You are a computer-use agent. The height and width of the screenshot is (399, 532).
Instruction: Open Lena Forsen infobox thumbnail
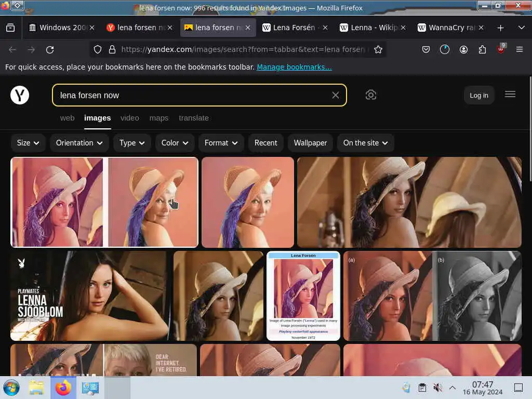pos(303,296)
